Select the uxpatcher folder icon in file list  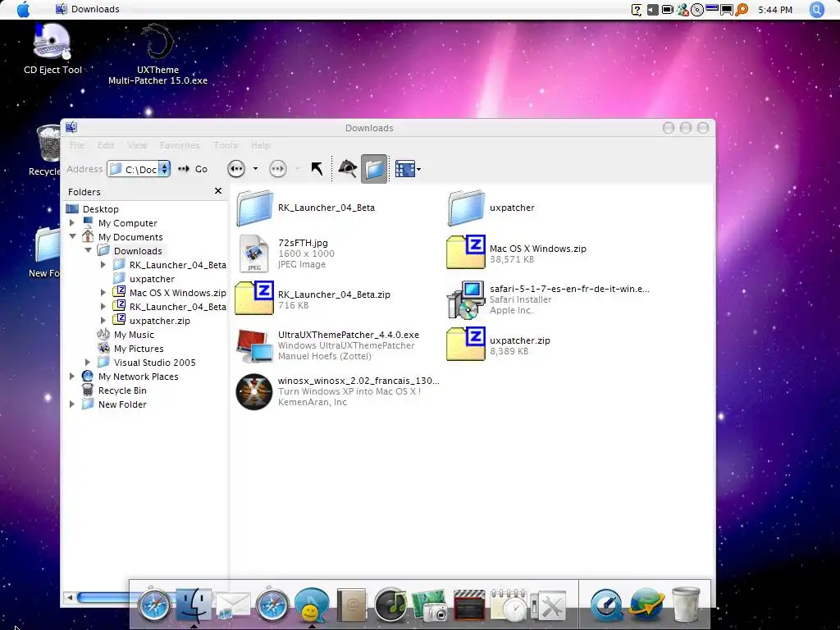(467, 208)
